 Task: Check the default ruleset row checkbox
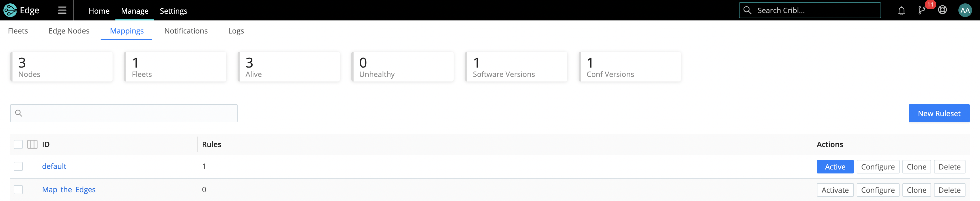(18, 166)
